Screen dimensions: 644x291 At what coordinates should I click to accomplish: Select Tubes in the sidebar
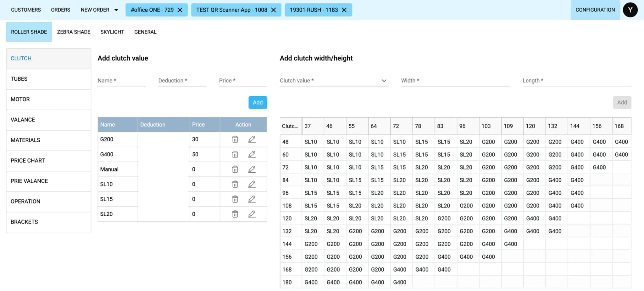48,79
